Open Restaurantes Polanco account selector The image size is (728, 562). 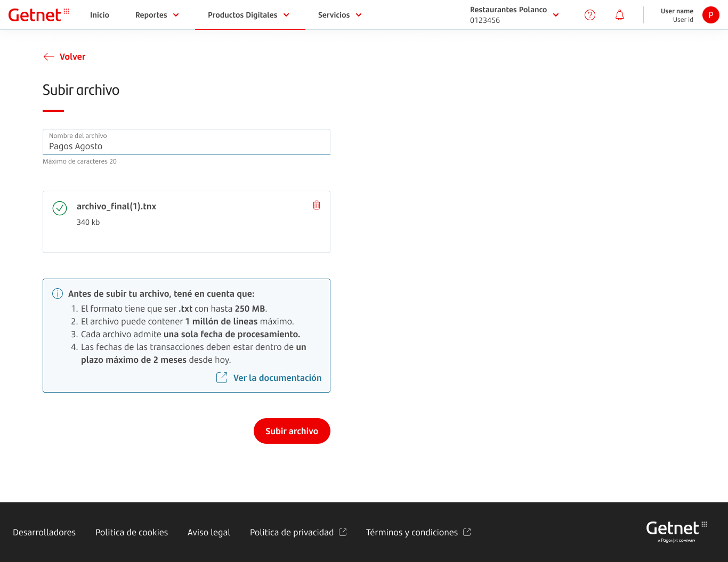(514, 15)
